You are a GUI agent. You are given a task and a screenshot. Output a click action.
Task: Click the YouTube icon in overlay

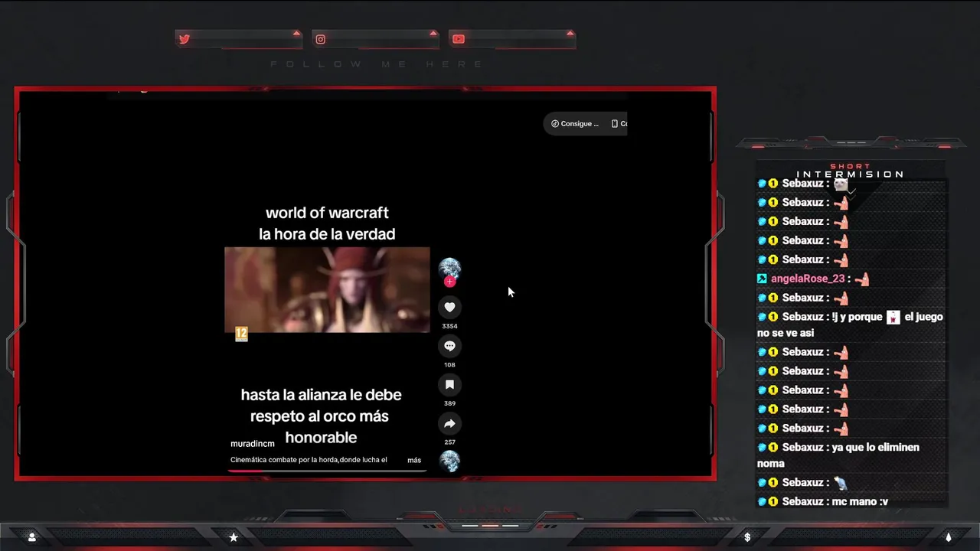458,39
